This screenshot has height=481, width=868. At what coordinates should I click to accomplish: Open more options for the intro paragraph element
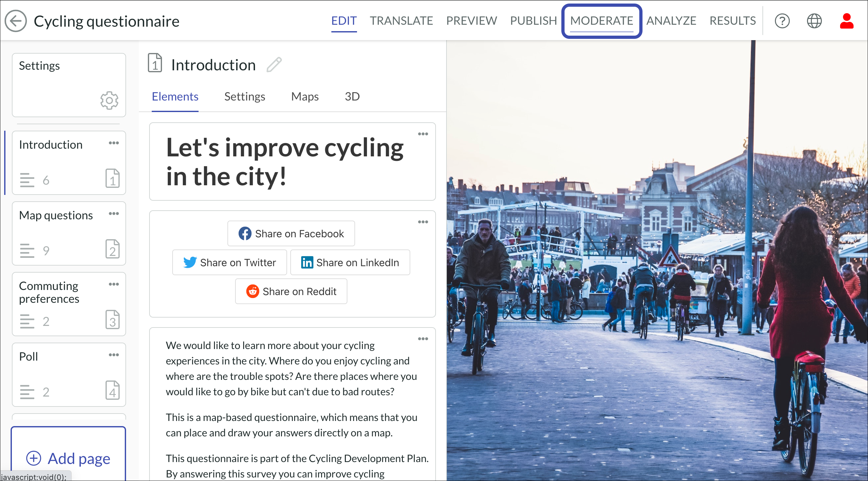click(x=423, y=339)
